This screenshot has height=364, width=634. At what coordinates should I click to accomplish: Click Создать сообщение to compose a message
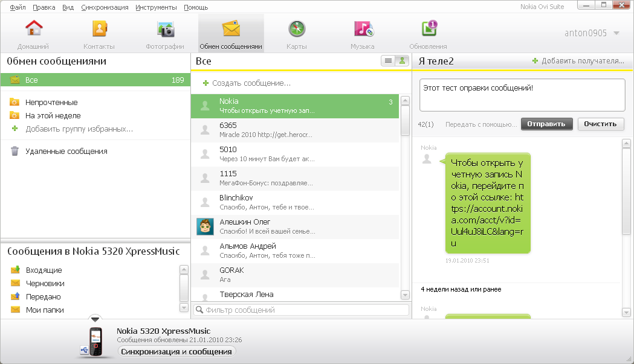251,83
